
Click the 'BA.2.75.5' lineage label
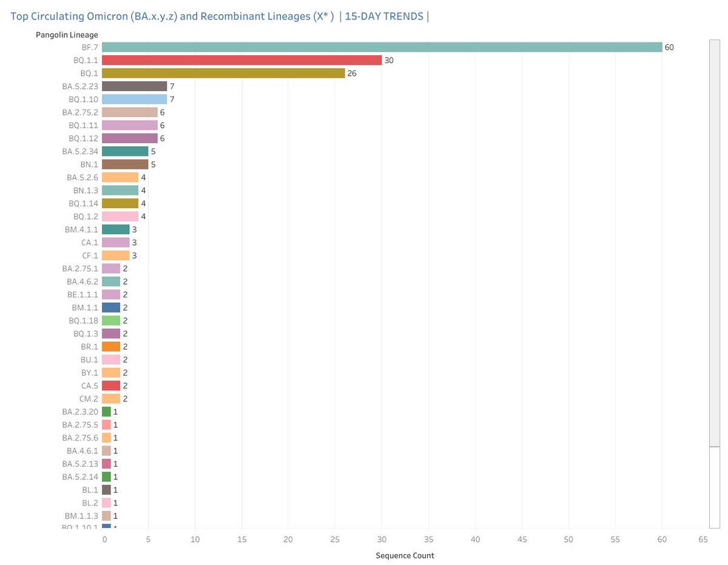pos(80,425)
